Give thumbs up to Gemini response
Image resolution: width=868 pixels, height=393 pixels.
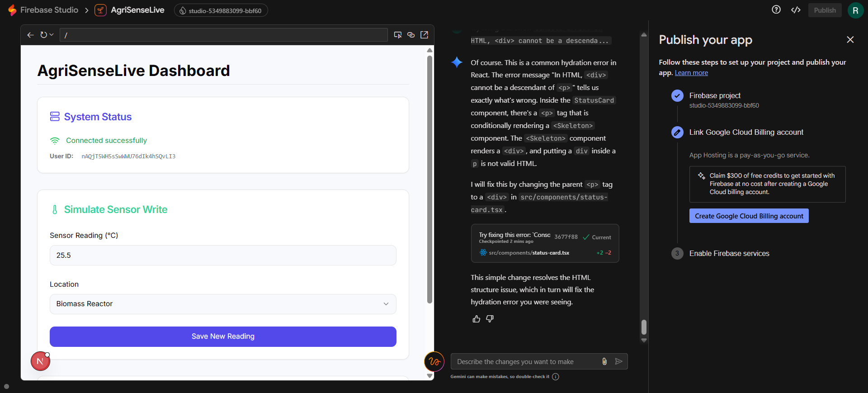click(476, 319)
